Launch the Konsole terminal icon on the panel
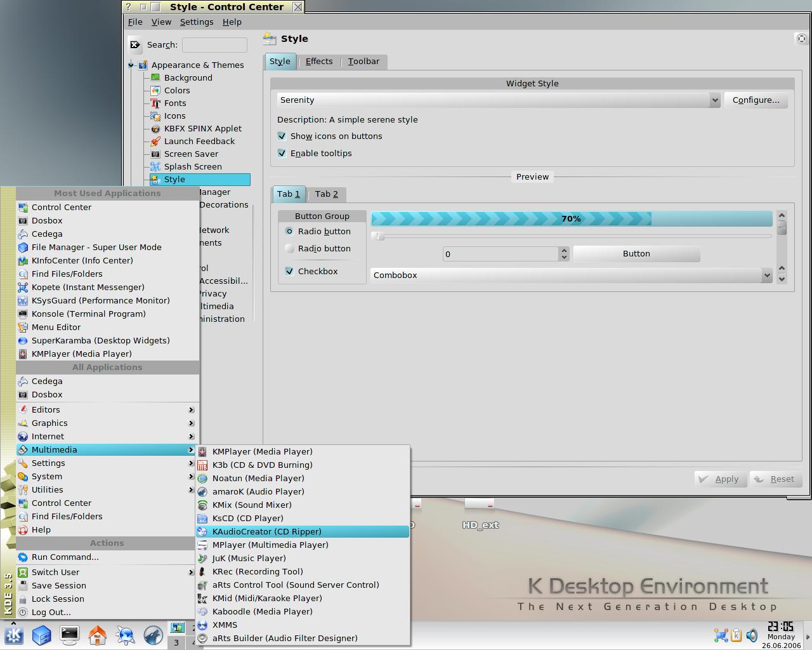 (70, 635)
